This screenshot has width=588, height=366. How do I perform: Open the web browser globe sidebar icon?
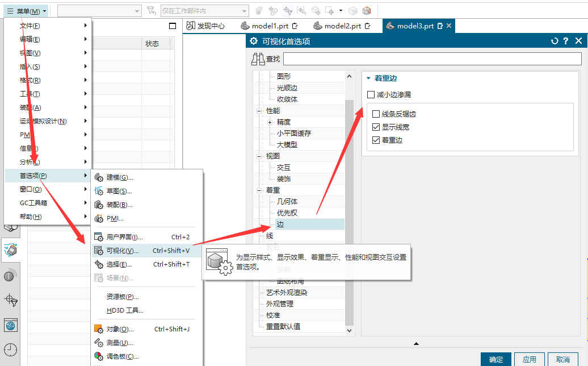pos(10,325)
